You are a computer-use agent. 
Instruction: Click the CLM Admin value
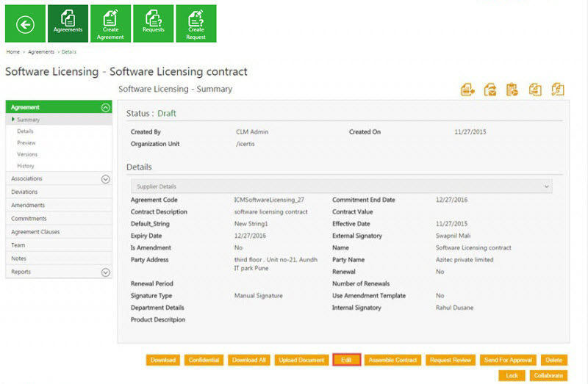[x=252, y=132]
